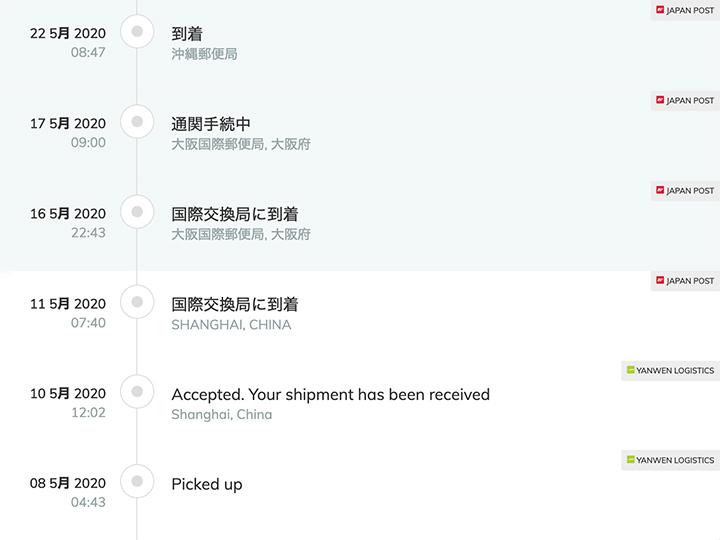
Task: Click the Japan Post badge for 22 May arrival
Action: [x=685, y=10]
